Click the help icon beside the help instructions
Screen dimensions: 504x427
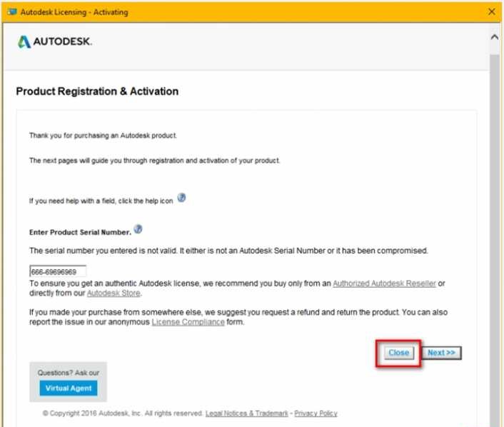click(181, 197)
